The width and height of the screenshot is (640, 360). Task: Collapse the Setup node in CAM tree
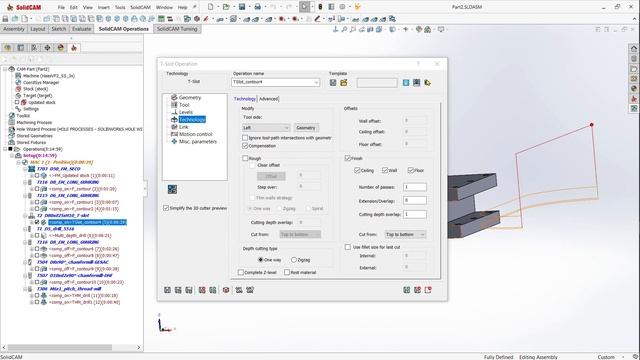[x=12, y=156]
